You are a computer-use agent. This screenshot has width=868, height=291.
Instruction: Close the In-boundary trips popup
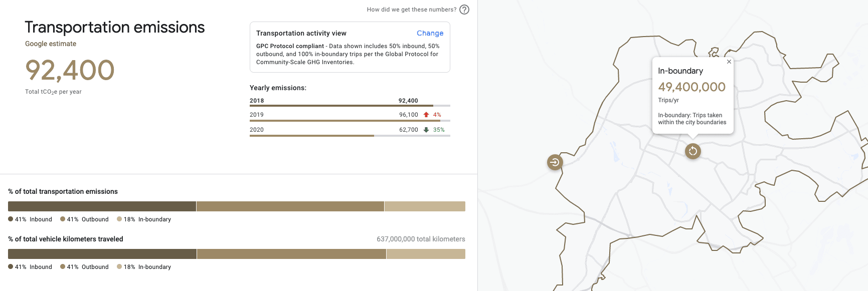click(x=729, y=62)
